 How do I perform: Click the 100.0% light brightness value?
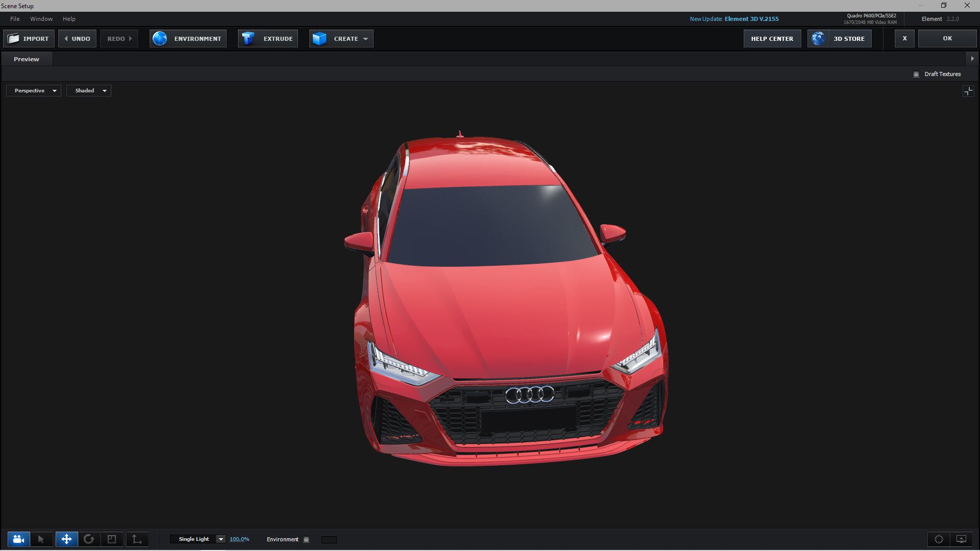239,539
